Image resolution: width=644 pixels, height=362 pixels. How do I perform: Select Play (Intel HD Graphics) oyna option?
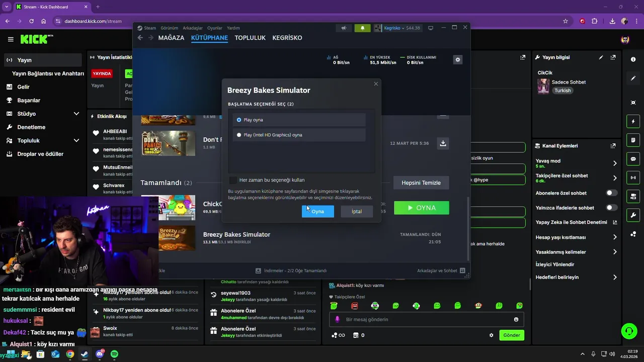(x=299, y=135)
